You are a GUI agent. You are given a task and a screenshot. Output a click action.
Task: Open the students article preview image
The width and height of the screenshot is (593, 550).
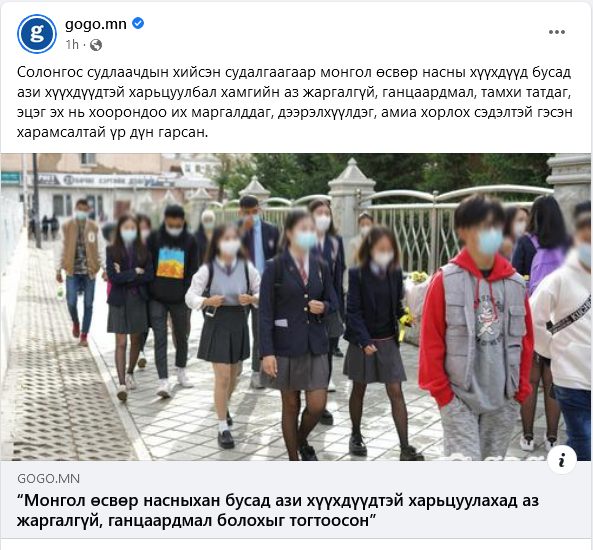(x=295, y=307)
